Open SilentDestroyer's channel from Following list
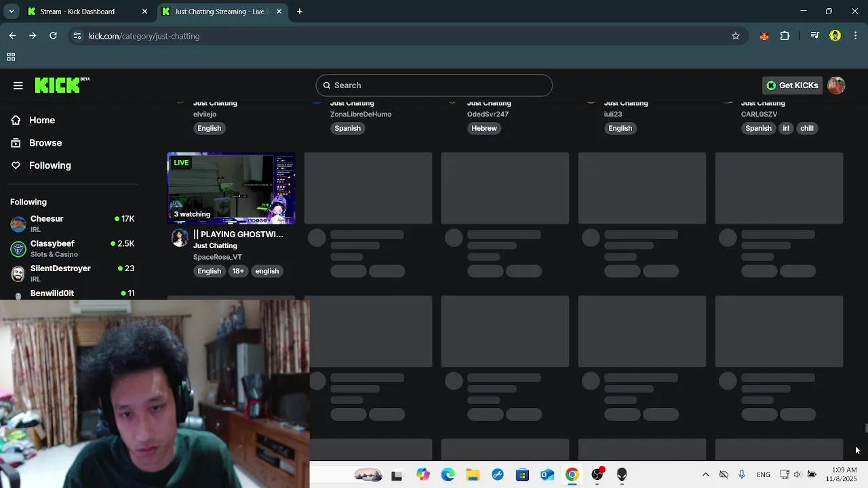Screen dimensions: 868x488 tap(73, 273)
